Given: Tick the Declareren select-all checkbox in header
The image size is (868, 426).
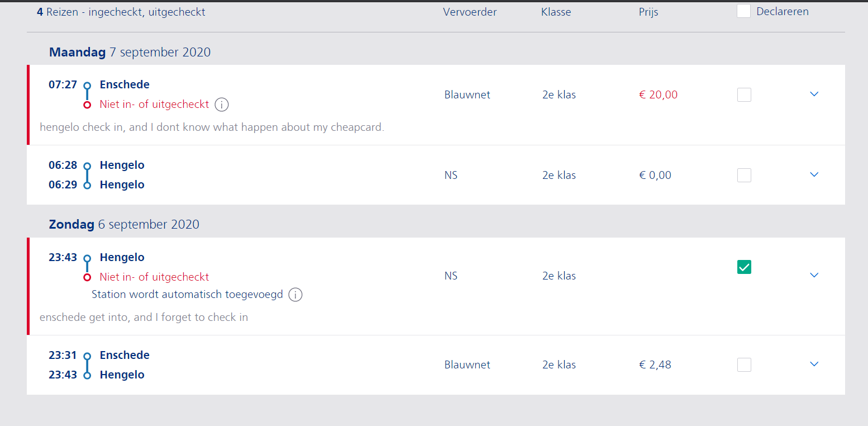Looking at the screenshot, I should click(x=743, y=11).
